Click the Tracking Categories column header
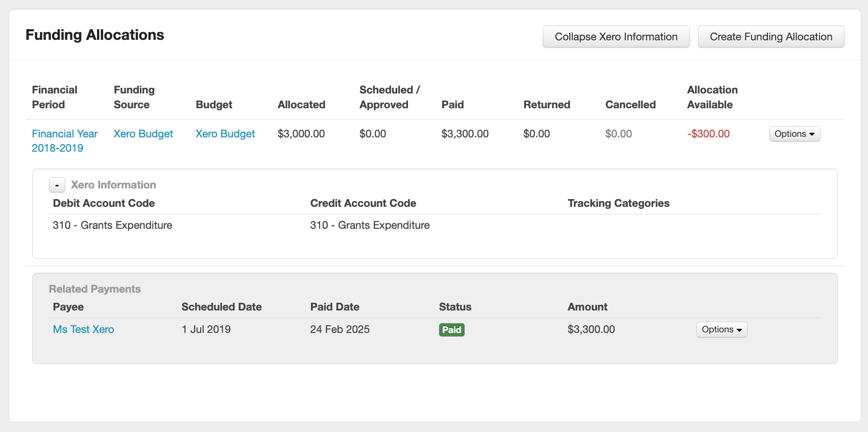This screenshot has width=868, height=432. [x=618, y=203]
